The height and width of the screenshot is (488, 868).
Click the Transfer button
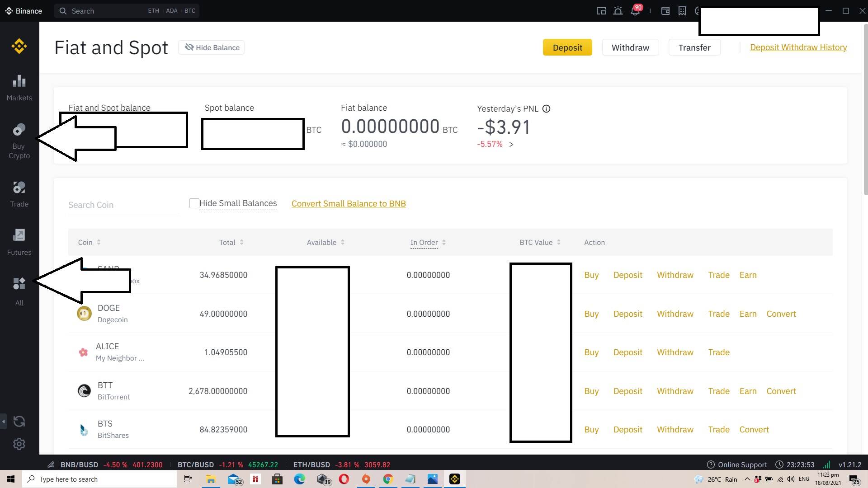click(694, 47)
